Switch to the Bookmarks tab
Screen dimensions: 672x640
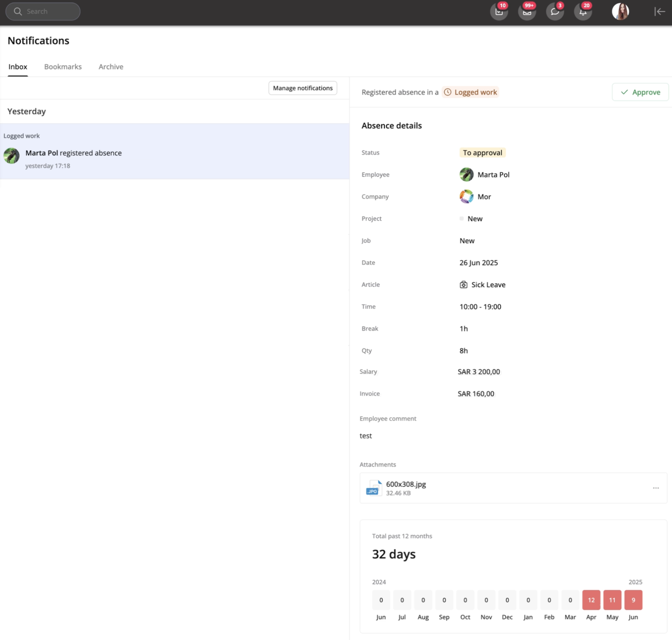[63, 67]
